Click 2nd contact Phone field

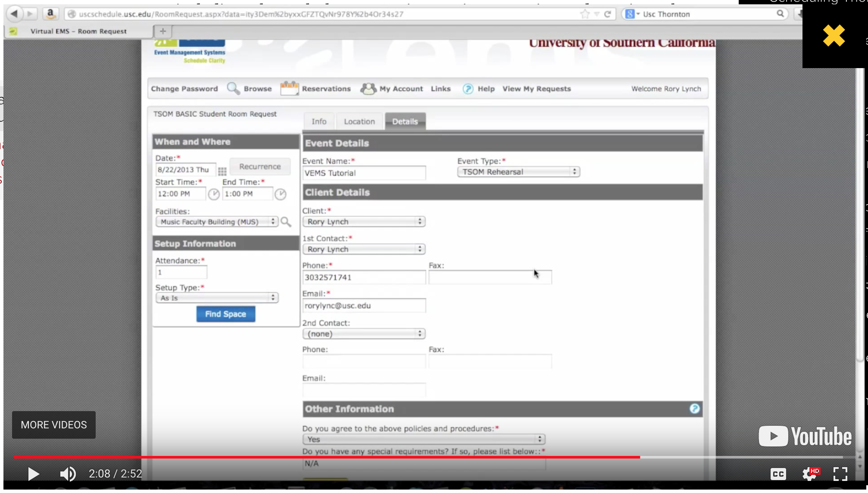pos(364,361)
